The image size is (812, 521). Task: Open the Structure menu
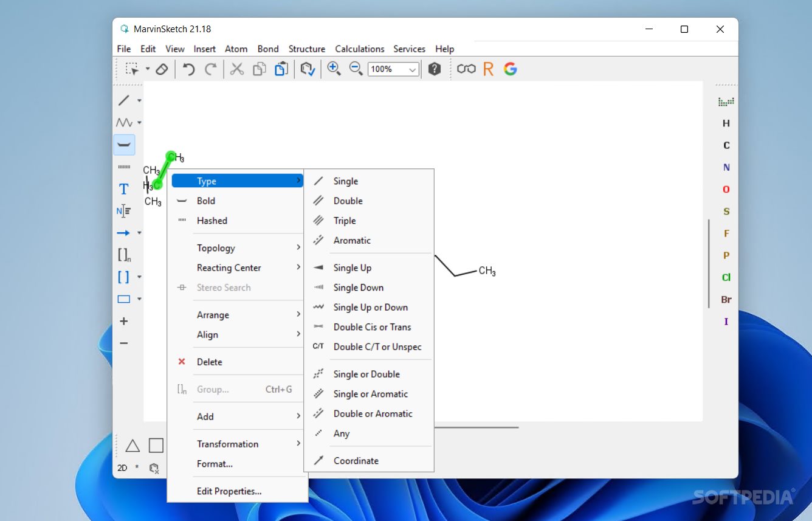click(306, 49)
